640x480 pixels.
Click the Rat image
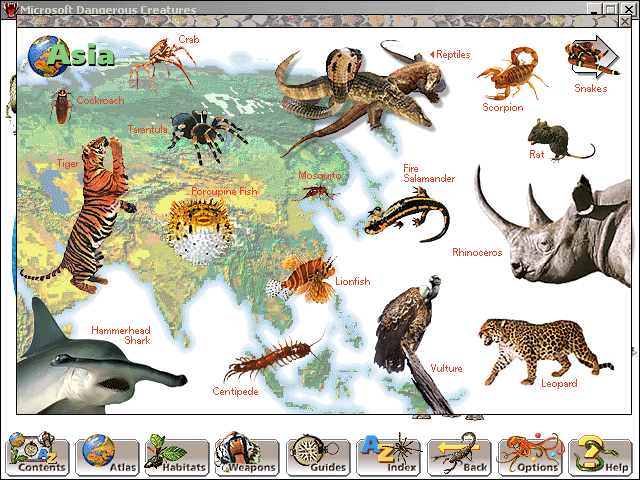click(x=561, y=140)
